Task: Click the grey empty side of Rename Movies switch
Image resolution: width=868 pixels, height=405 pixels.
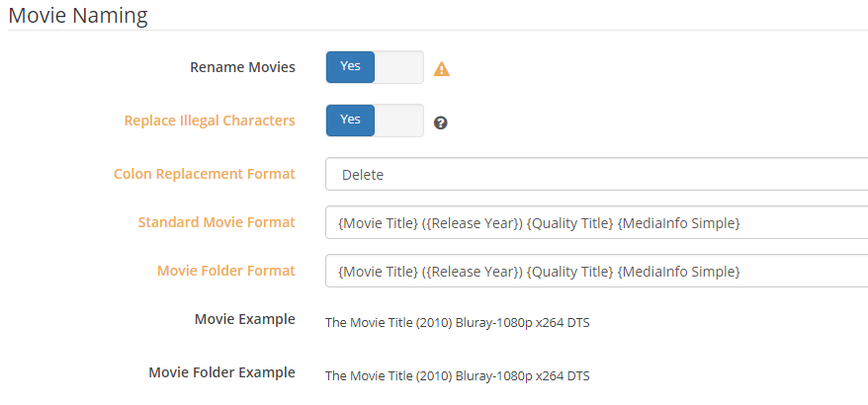Action: pyautogui.click(x=399, y=67)
